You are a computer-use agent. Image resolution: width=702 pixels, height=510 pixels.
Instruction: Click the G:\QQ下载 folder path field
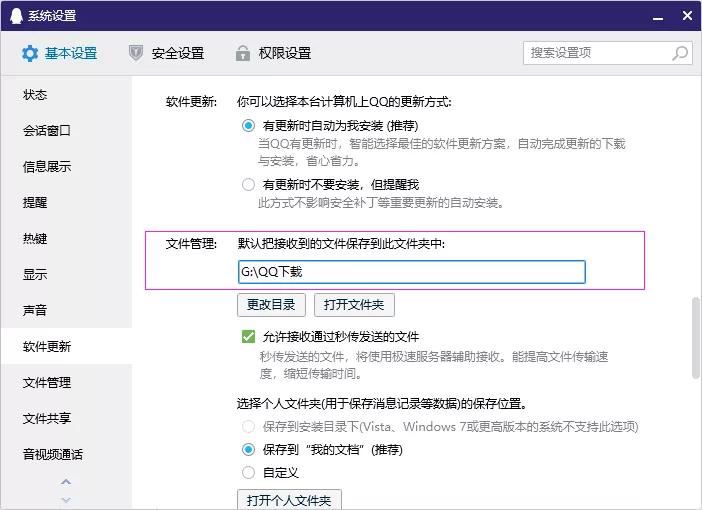[x=411, y=272]
